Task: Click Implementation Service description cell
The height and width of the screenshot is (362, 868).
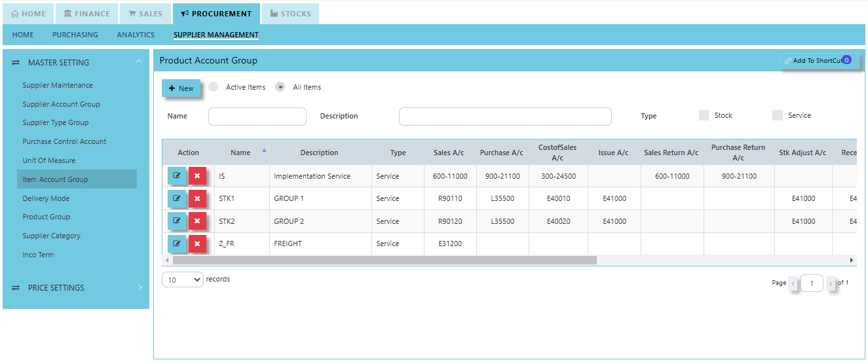Action: pos(320,176)
